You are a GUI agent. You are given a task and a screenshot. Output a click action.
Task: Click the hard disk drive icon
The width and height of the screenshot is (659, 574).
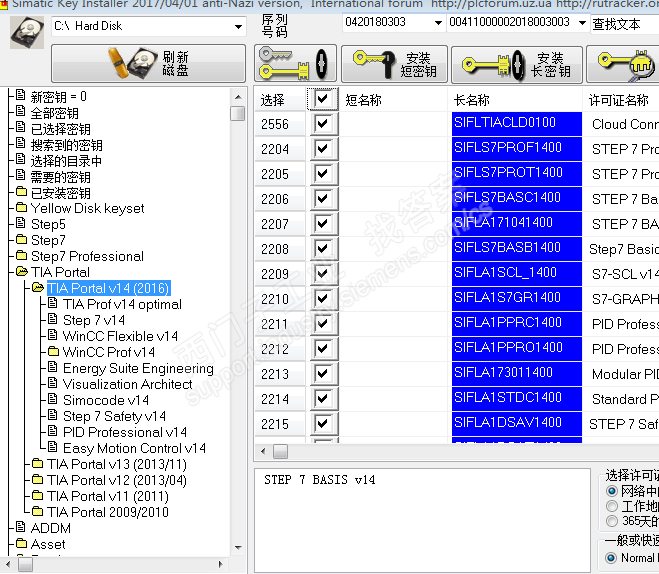tap(27, 32)
